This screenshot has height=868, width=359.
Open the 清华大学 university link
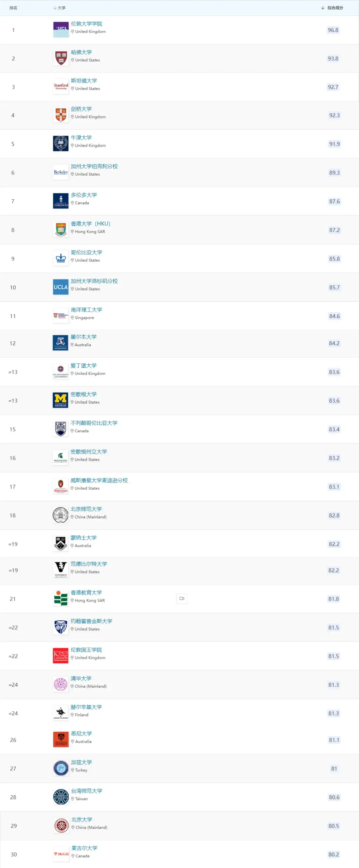pos(81,678)
